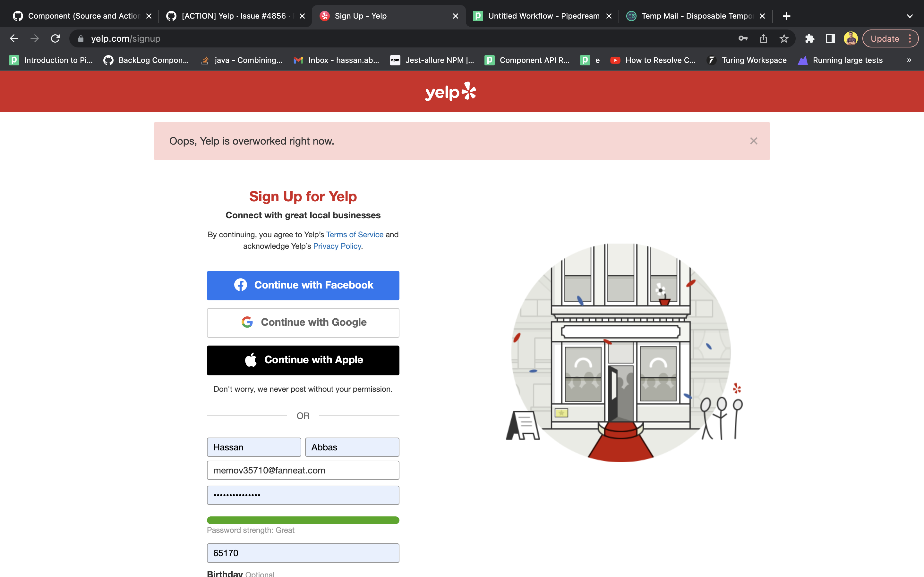The height and width of the screenshot is (577, 924).
Task: Dismiss the Yelp overworked error banner
Action: point(753,141)
